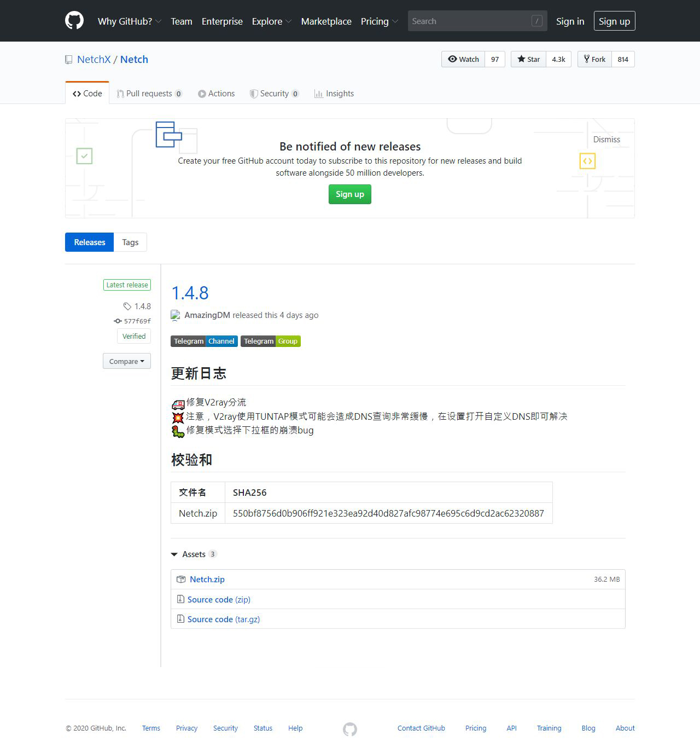Viewport: 700px width, 747px height.
Task: Open the Insights tab
Action: 334,94
